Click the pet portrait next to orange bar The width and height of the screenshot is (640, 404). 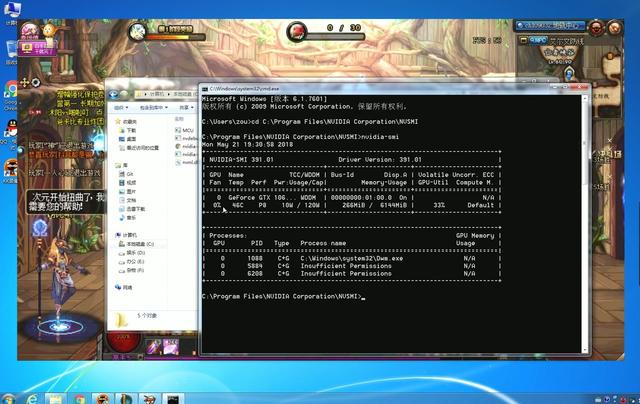point(138,32)
